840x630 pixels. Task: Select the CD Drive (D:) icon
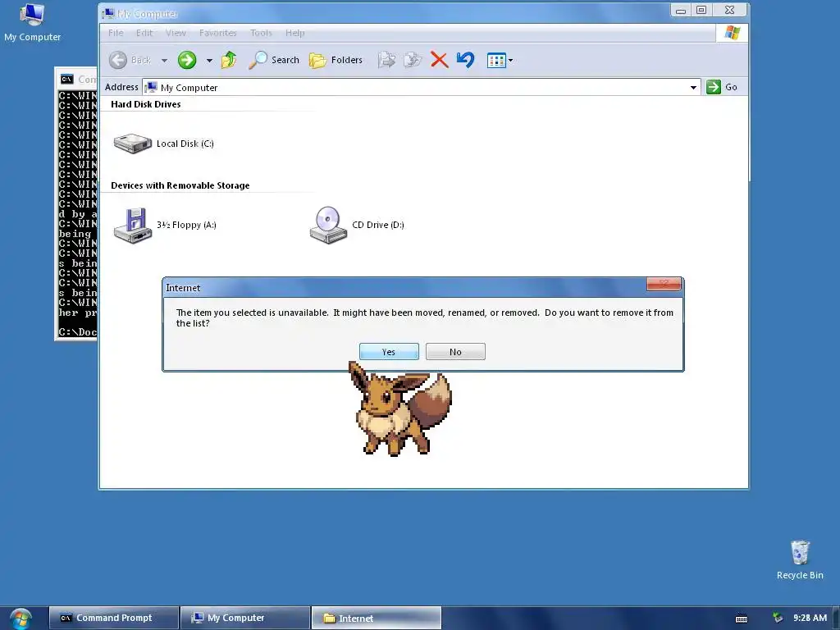328,225
